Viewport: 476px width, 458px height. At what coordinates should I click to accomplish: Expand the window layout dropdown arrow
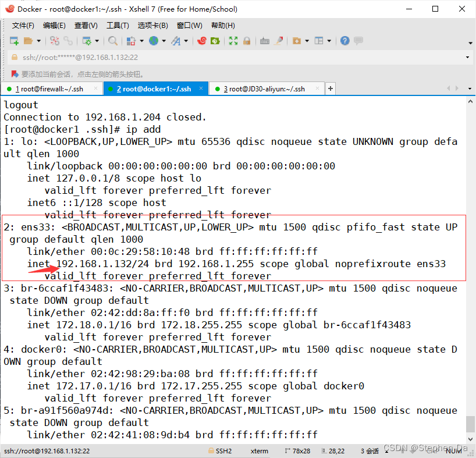point(329,41)
